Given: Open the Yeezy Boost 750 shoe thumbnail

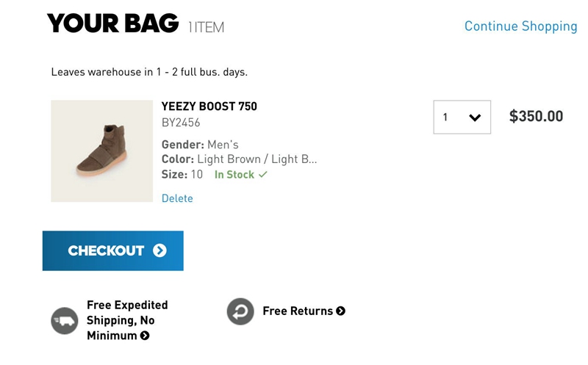Looking at the screenshot, I should (x=101, y=151).
